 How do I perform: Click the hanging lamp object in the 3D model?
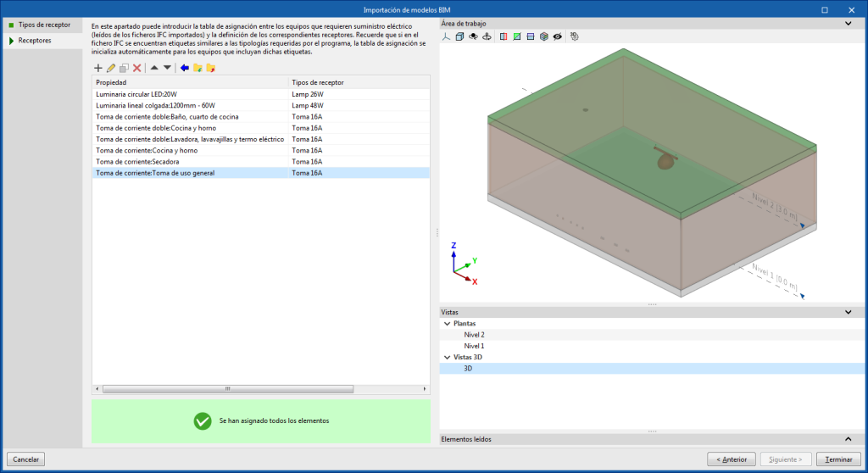pyautogui.click(x=665, y=158)
